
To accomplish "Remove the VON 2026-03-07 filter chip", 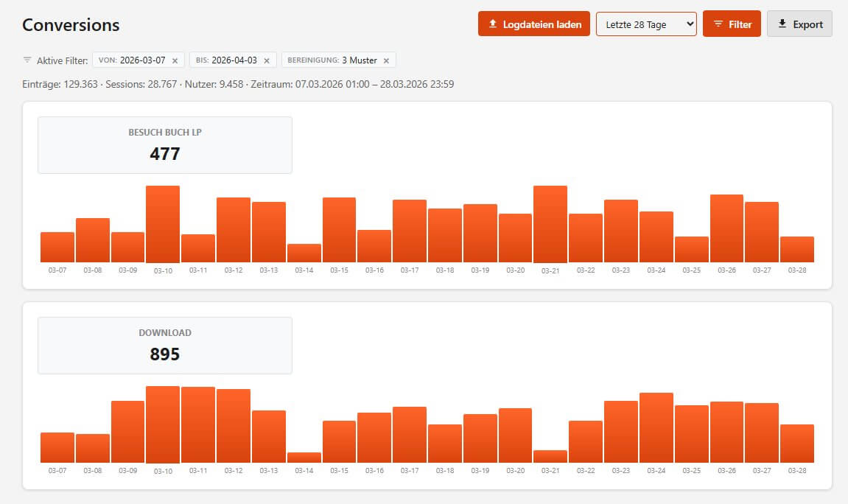I will (x=175, y=59).
